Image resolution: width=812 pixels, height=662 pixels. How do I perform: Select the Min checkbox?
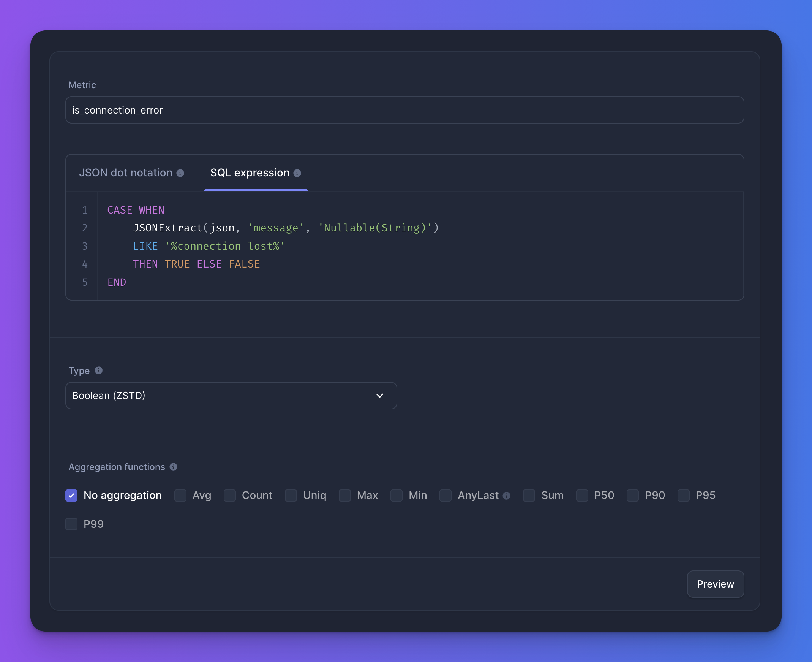pyautogui.click(x=396, y=495)
